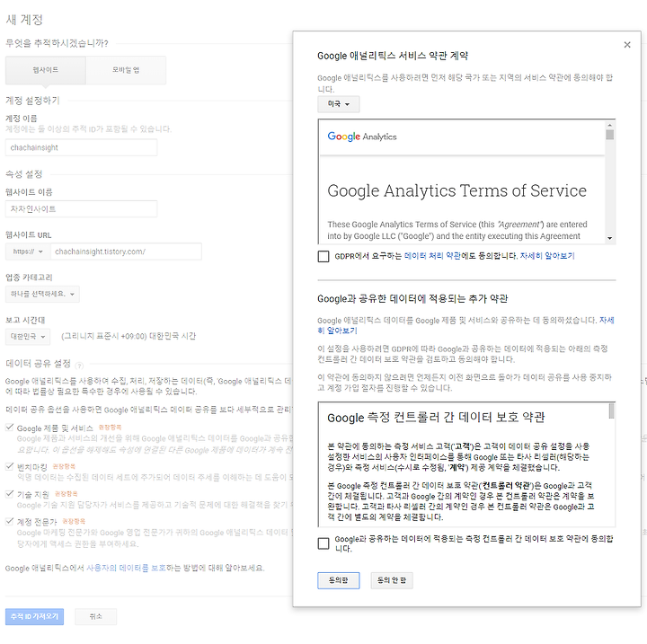Open 자세히 알아보기 link under 추가 약관 section
This screenshot has width=647, height=644.
(x=465, y=325)
